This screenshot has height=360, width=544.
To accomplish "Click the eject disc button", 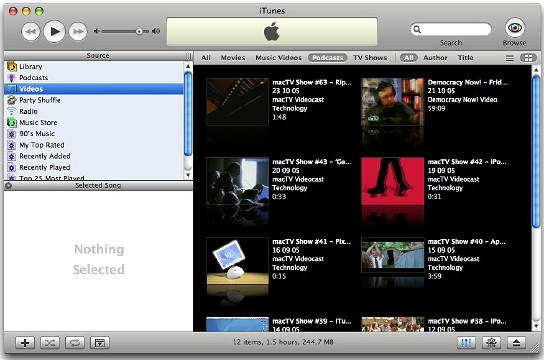I will pos(516,343).
